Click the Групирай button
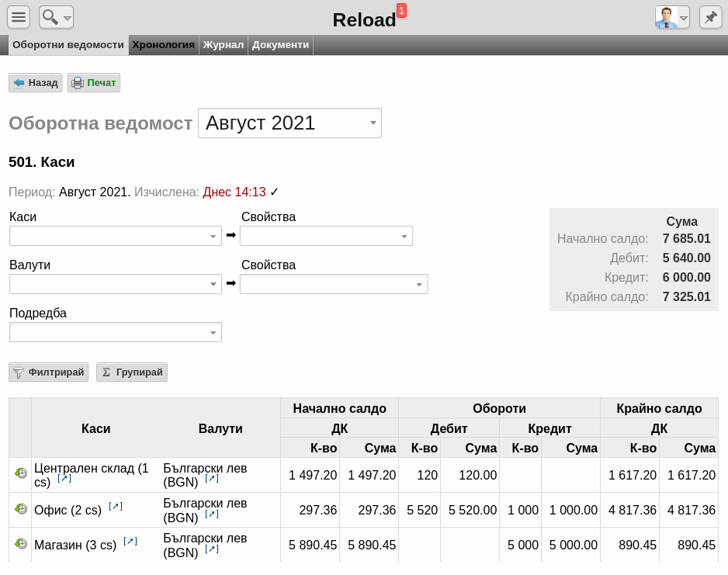Image resolution: width=728 pixels, height=575 pixels. (132, 372)
